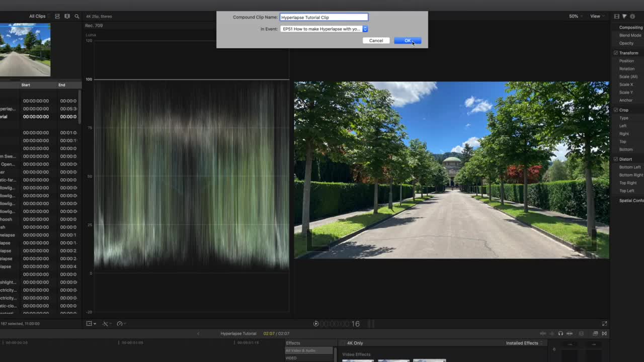644x362 pixels.
Task: Select the Blend Mode parameter
Action: pos(630,35)
